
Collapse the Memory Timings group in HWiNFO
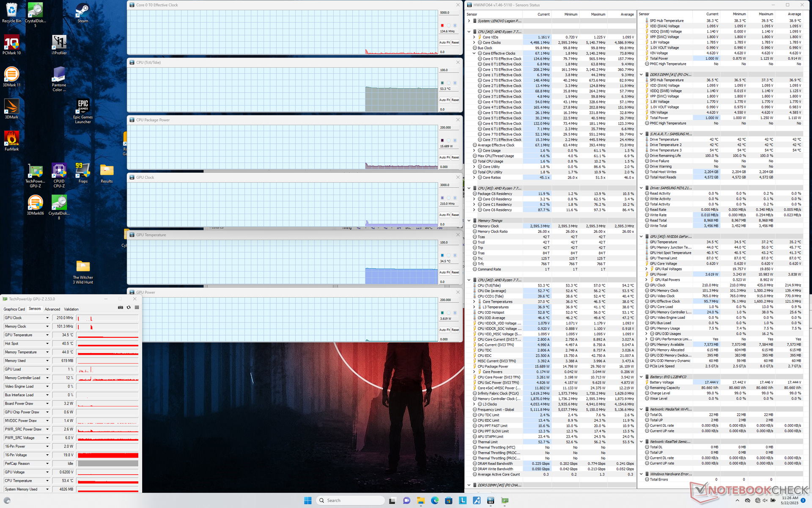(x=469, y=221)
